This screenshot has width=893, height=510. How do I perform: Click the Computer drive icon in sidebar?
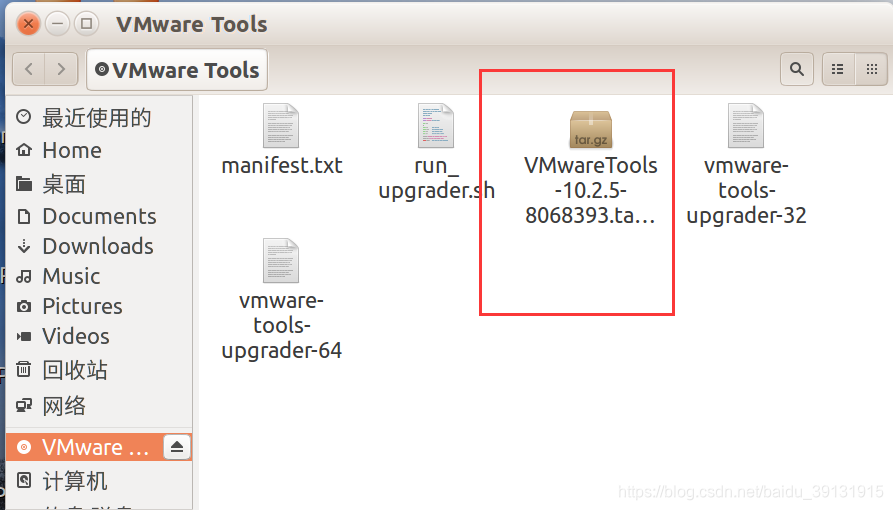coord(24,480)
